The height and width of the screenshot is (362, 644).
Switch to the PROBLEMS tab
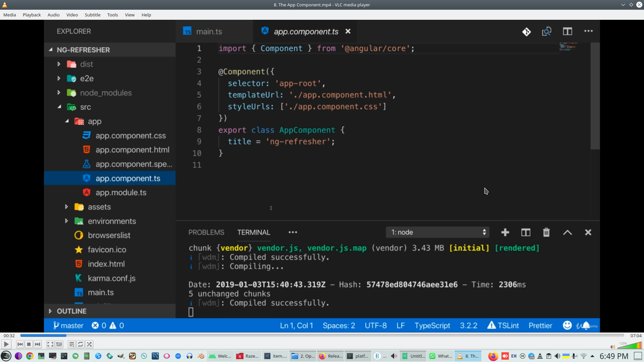click(x=206, y=232)
